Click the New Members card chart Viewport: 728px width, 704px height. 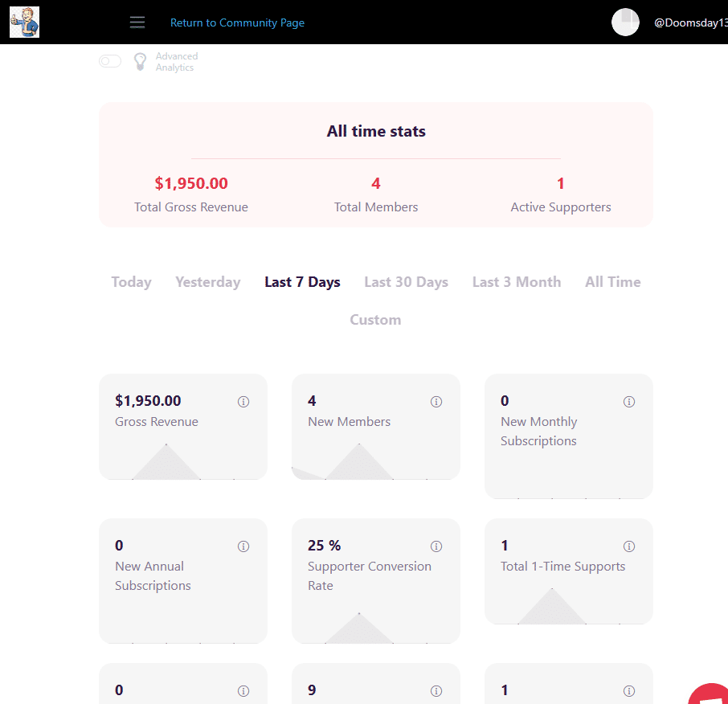click(x=375, y=461)
